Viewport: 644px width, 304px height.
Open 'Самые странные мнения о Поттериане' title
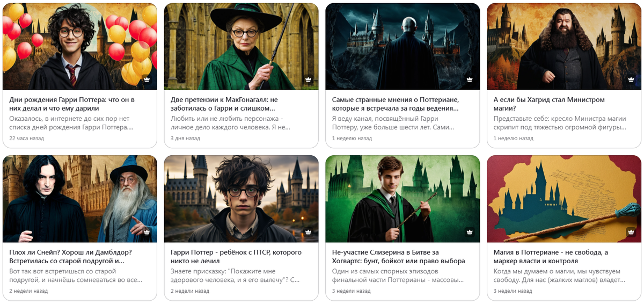coord(396,104)
